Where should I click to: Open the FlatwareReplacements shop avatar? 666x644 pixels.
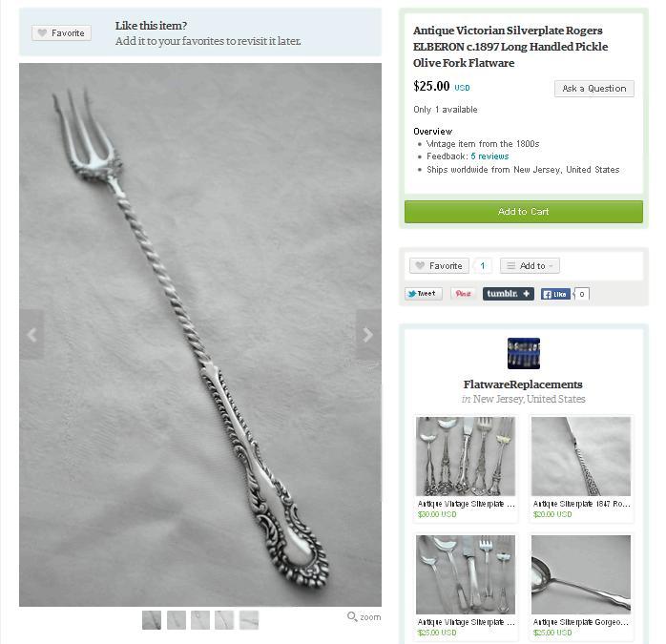tap(524, 353)
